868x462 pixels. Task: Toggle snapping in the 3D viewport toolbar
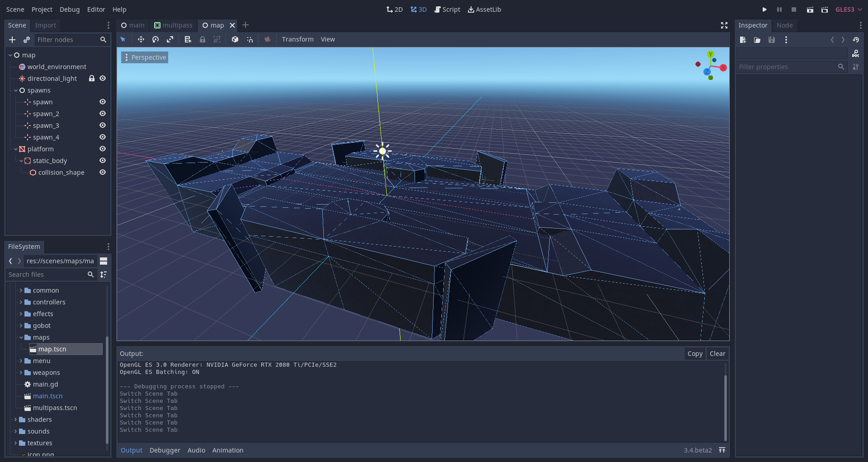coord(250,39)
